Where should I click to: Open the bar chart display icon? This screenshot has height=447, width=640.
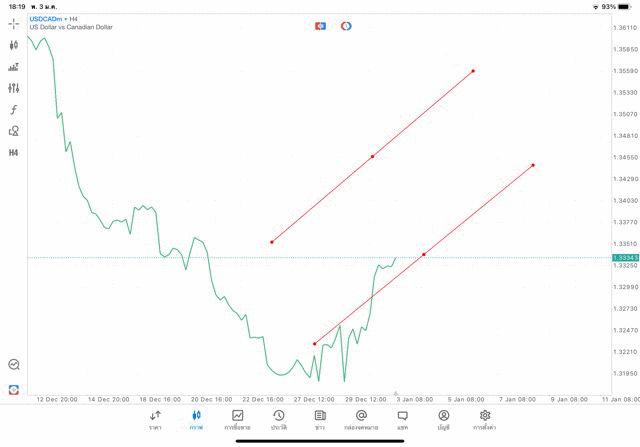point(14,67)
